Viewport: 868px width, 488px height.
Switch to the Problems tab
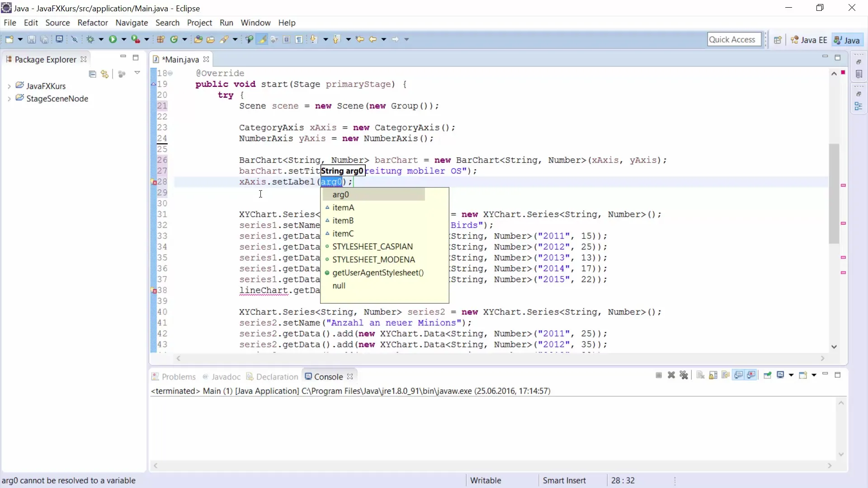[178, 377]
